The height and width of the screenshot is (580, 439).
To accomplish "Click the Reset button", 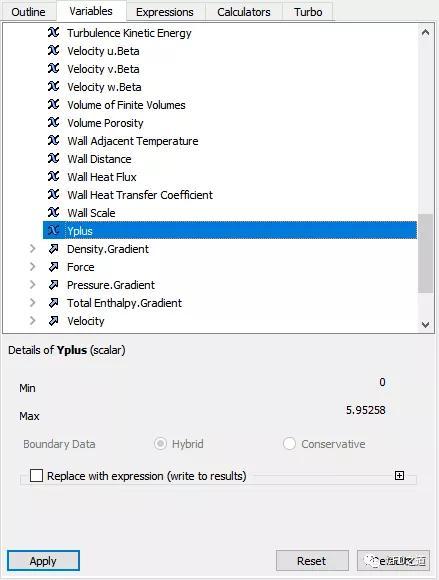I will (312, 561).
